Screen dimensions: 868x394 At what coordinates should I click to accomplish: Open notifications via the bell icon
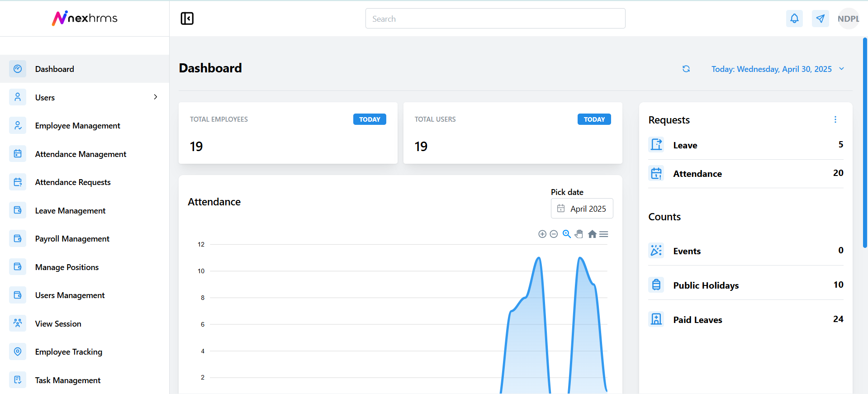(x=794, y=19)
